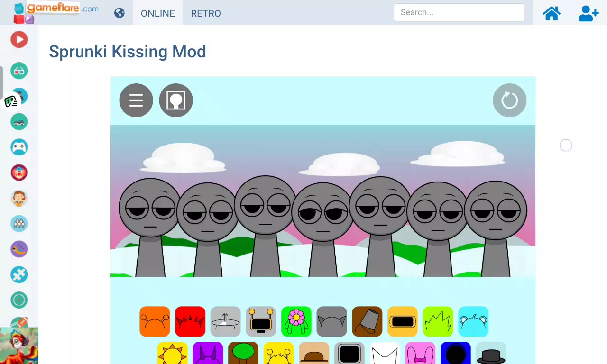Select the tan icon with brown hat
607x364 pixels.
[314, 353]
